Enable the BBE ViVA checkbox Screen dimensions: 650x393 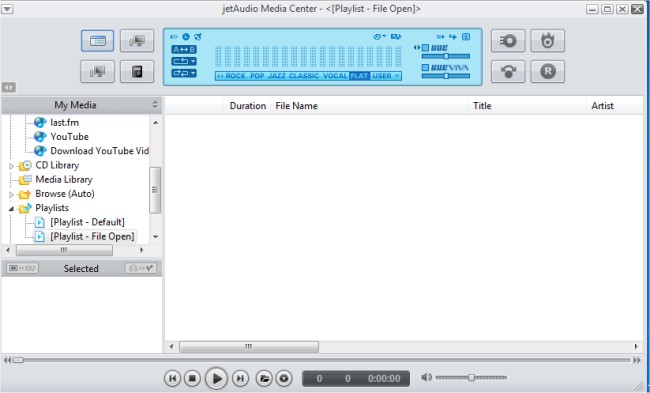[x=425, y=68]
